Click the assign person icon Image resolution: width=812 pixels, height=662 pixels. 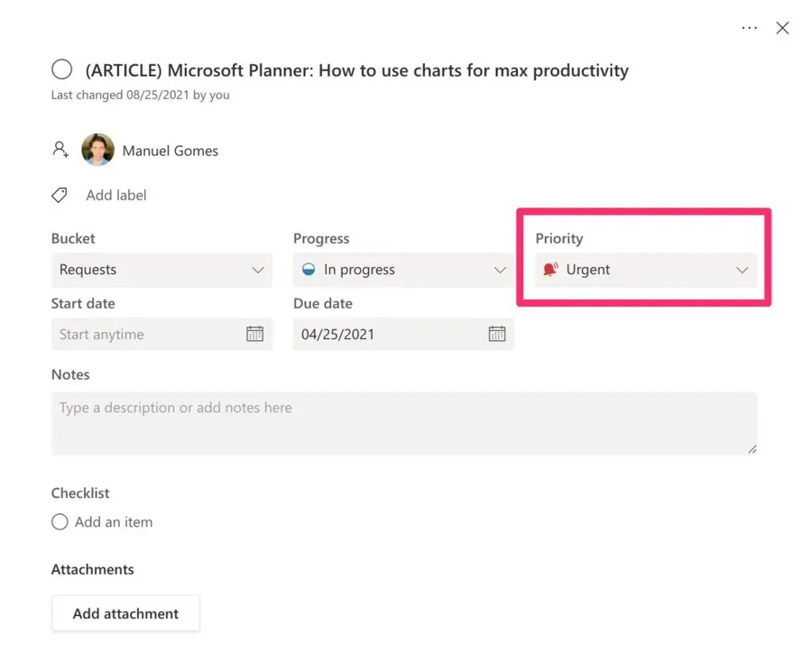(x=60, y=150)
